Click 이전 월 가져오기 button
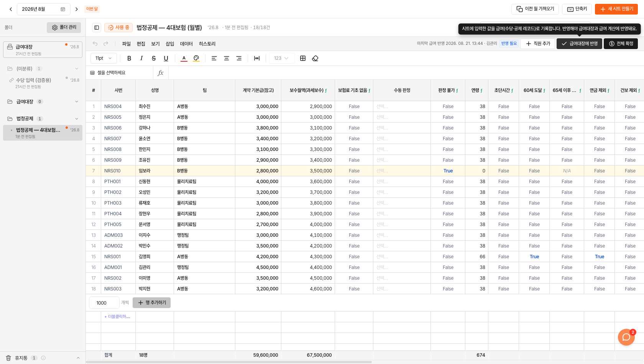 click(535, 9)
